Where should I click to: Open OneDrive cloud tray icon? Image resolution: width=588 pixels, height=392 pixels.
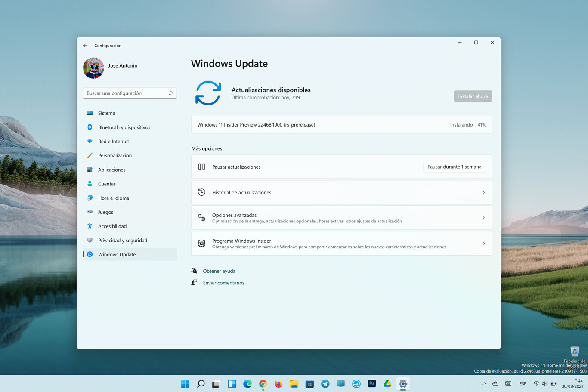(495, 383)
